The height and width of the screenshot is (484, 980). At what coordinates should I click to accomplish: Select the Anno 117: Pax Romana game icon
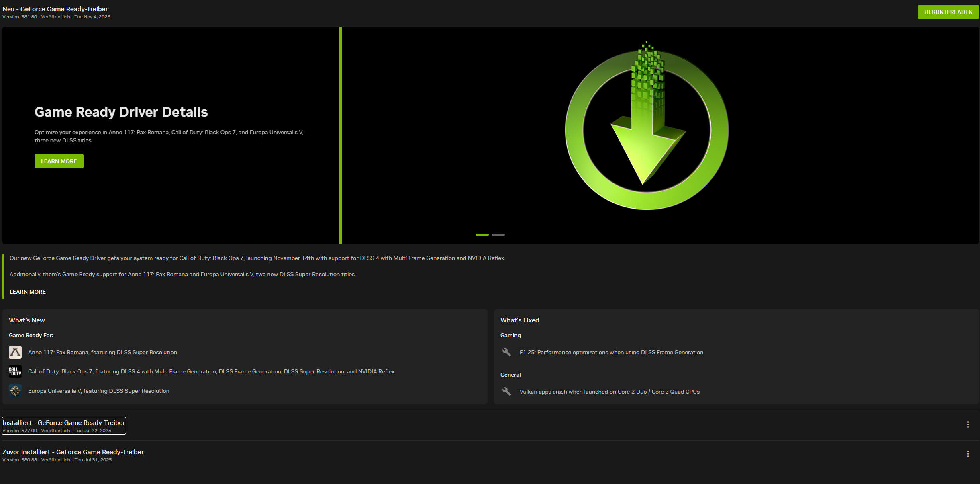tap(15, 352)
